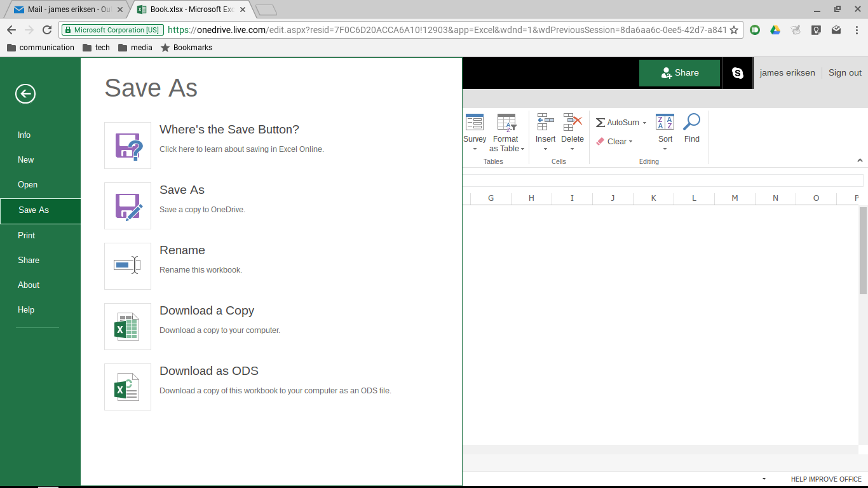The image size is (868, 488).
Task: Open a new browser tab
Action: pos(266,10)
